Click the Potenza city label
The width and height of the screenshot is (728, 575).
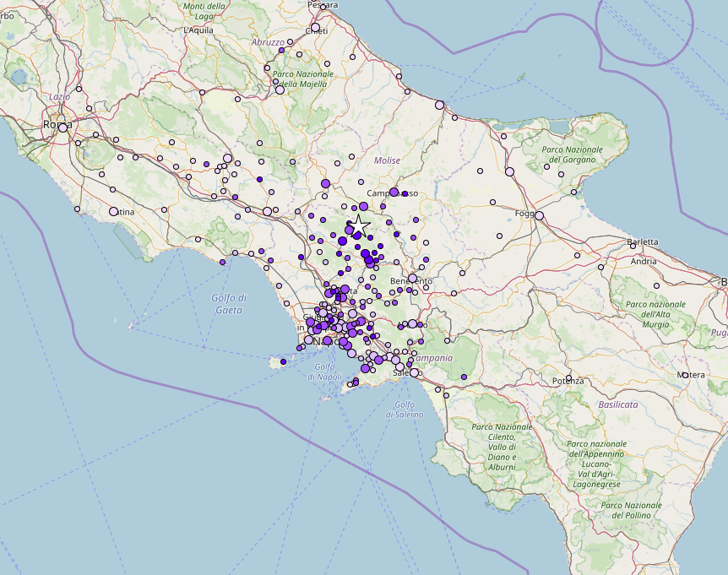568,381
